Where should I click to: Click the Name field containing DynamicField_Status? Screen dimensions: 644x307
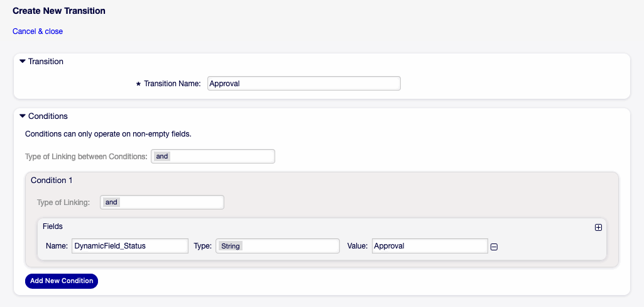click(130, 246)
